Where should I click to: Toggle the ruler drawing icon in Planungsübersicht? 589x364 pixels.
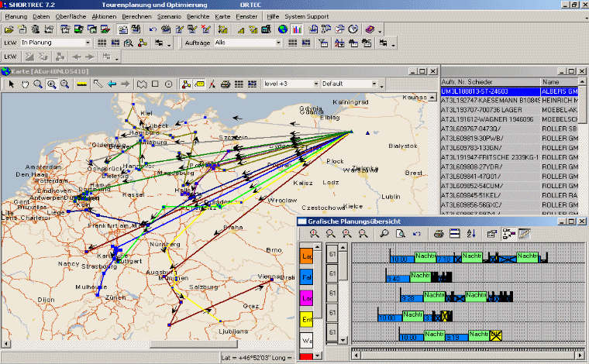click(524, 234)
